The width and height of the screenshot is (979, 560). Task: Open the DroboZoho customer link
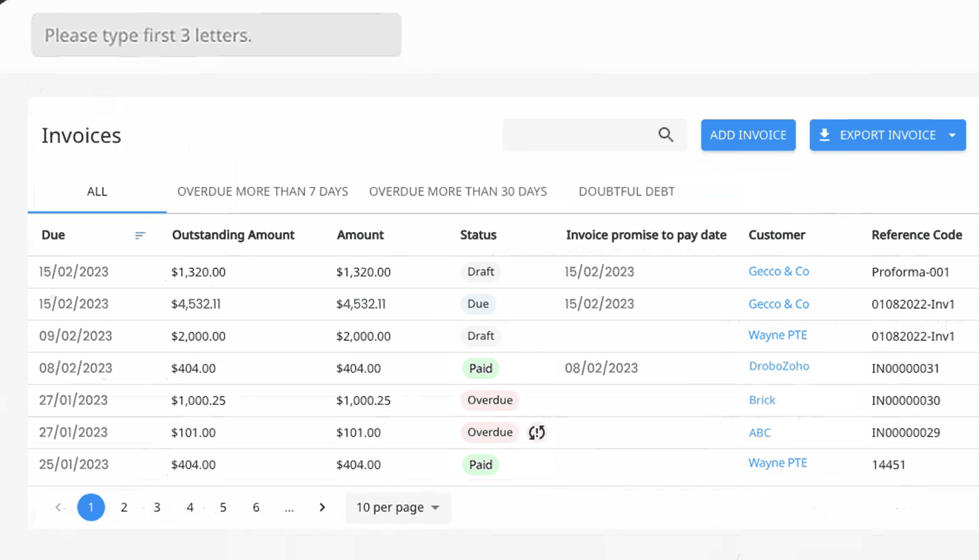click(779, 366)
